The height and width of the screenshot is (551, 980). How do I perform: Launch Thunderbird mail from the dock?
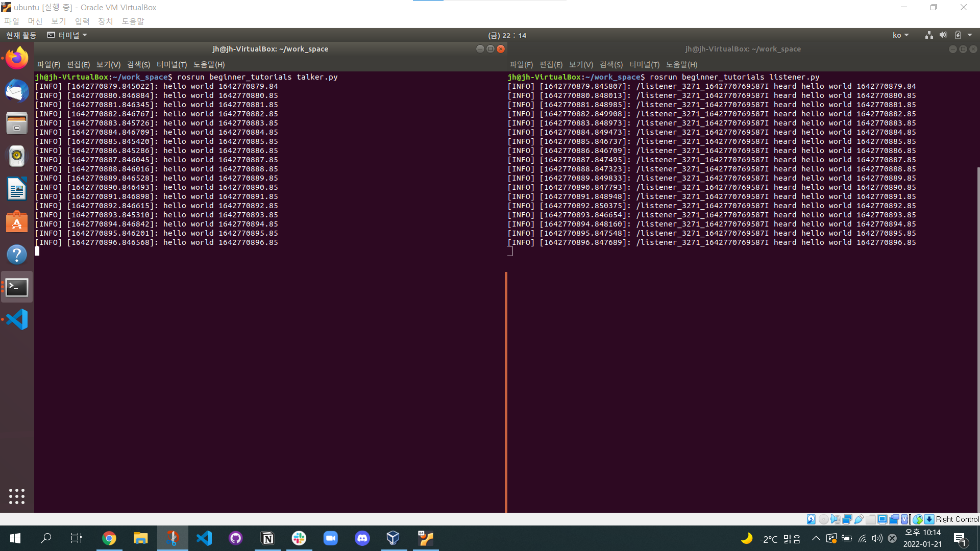17,91
